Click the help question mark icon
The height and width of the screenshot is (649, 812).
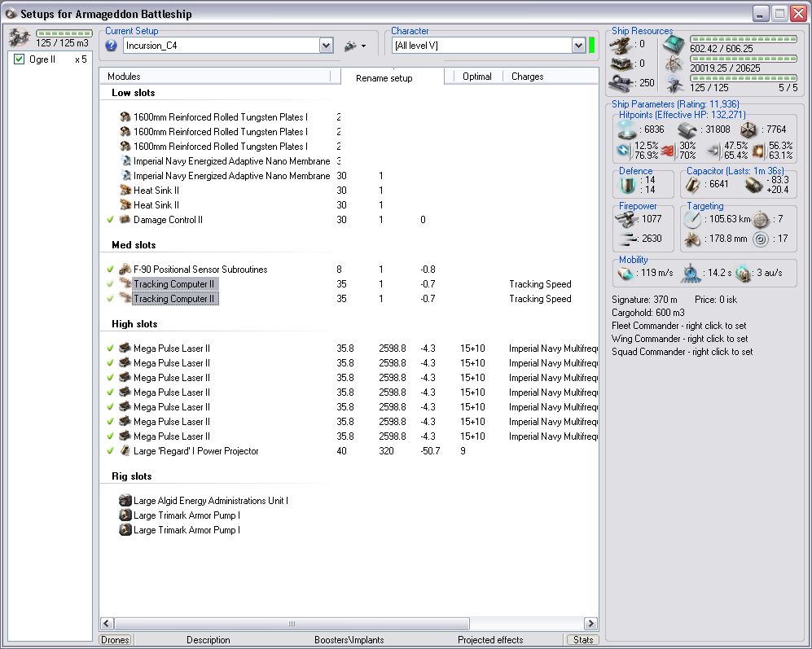[x=111, y=46]
